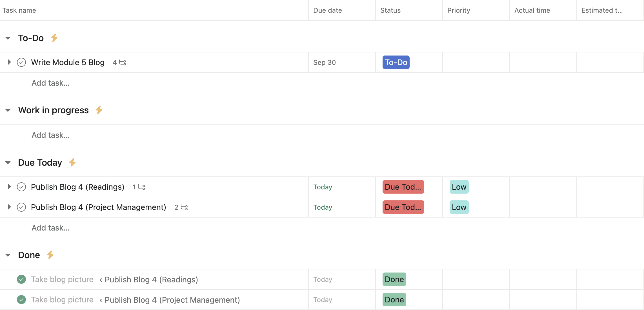Click the Low priority tag on Publish Blog 4 (Readings)
Image resolution: width=644 pixels, height=310 pixels.
point(459,187)
